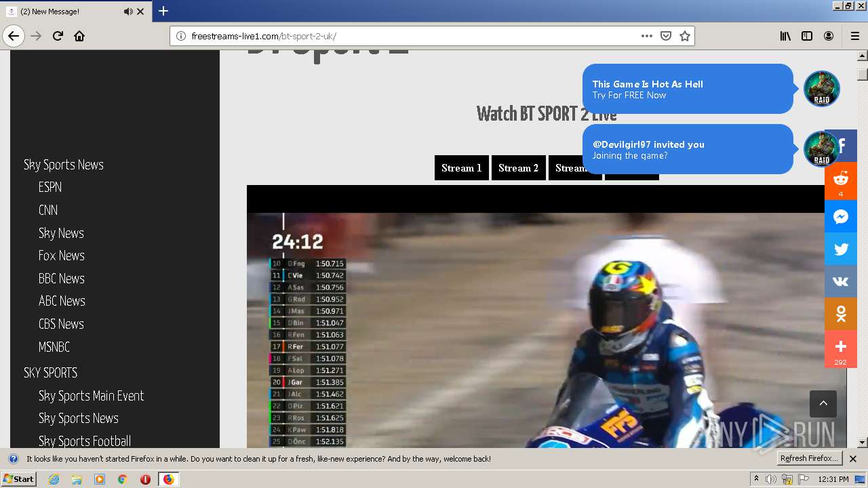Open more sharing options plus button

pyautogui.click(x=841, y=349)
